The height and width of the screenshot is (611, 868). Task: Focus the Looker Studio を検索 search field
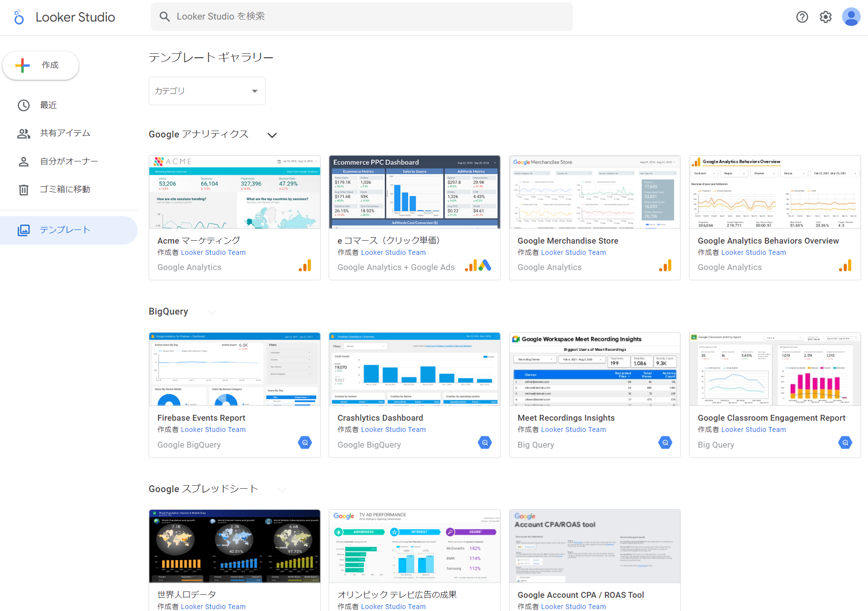point(362,17)
